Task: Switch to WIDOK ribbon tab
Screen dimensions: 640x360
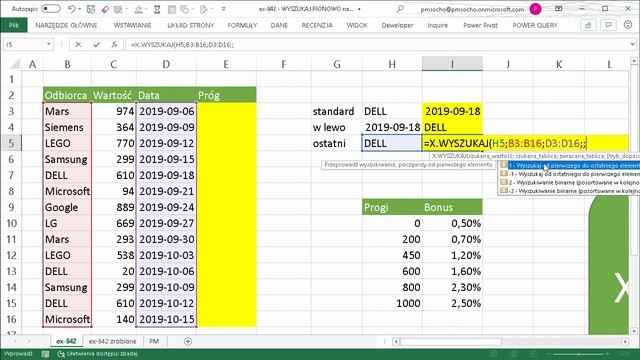Action: 357,25
